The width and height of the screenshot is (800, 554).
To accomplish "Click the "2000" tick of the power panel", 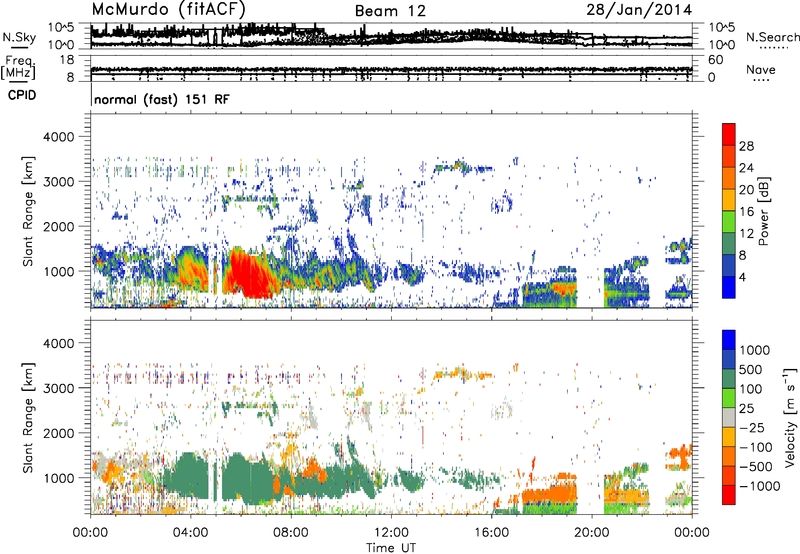I will (59, 226).
